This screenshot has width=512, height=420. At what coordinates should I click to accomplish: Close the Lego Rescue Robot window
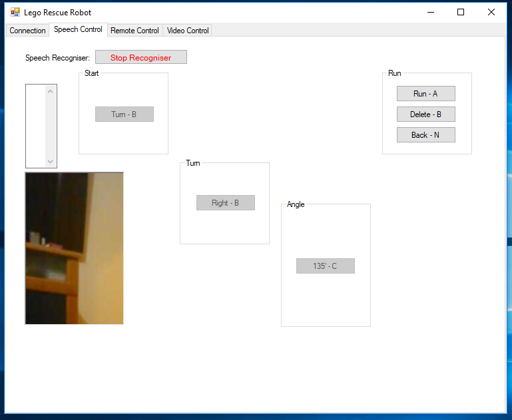pos(491,12)
